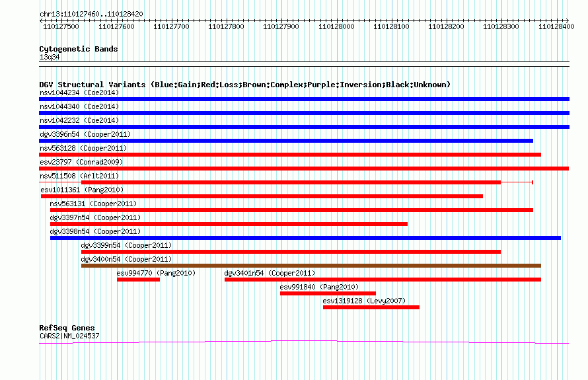Image resolution: width=588 pixels, height=380 pixels.
Task: Open the esv1011361 (Pang2010) label
Action: [82, 190]
